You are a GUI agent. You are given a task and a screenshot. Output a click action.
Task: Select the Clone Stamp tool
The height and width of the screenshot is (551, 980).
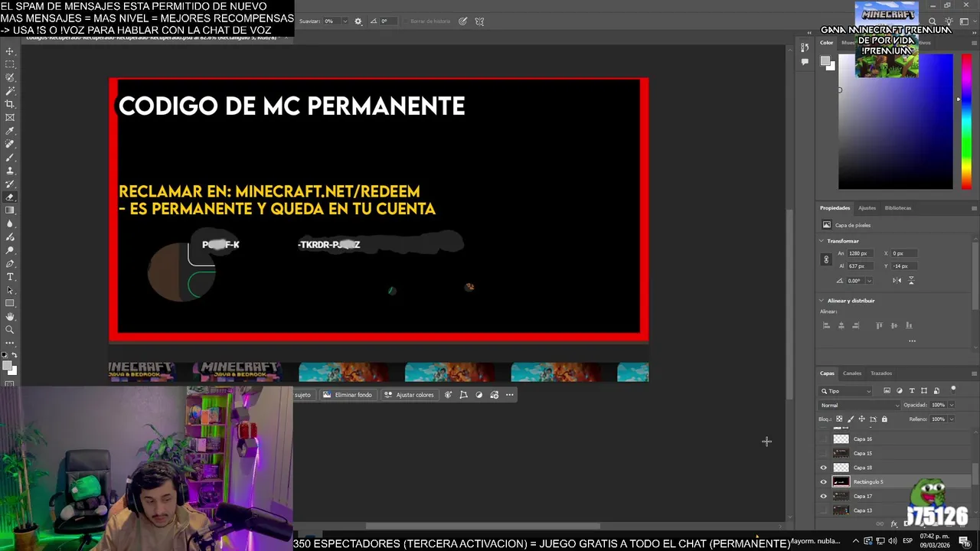click(10, 171)
